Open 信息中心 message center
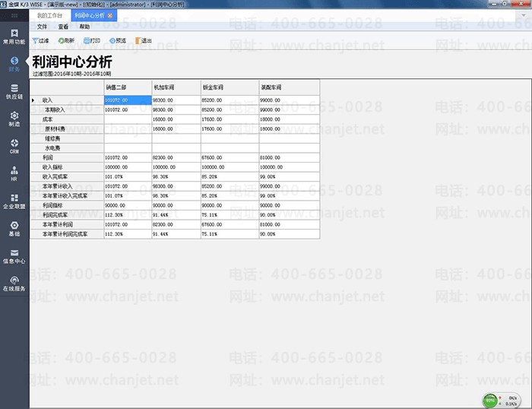 (x=14, y=256)
